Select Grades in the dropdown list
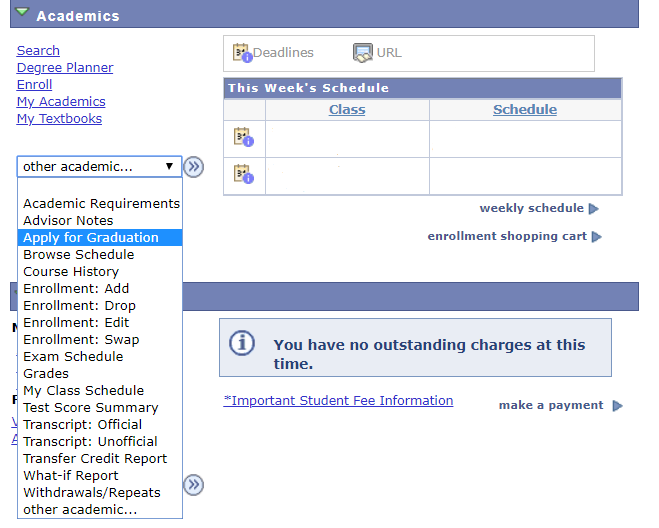Viewport: 659px width, 528px height. pyautogui.click(x=100, y=374)
